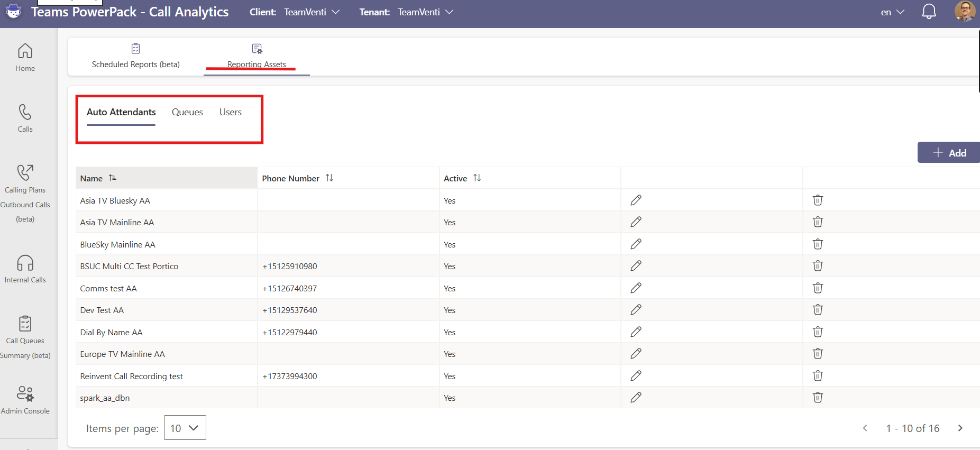Delete the Europe TV Mainline AA entry
The width and height of the screenshot is (980, 450).
[818, 354]
